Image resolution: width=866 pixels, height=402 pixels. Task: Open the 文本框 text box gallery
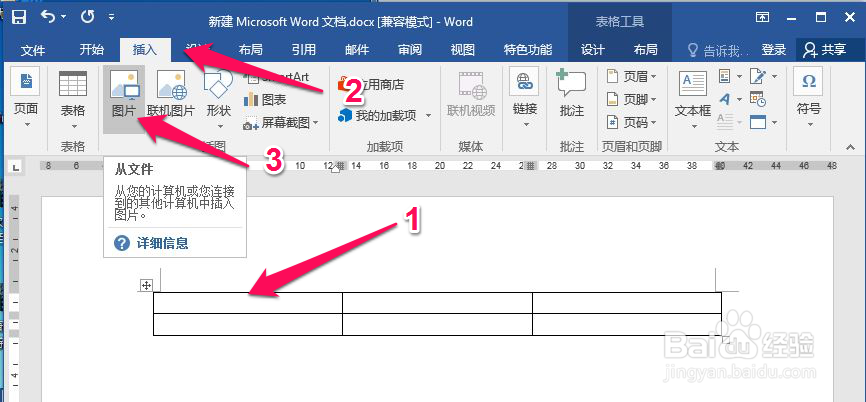click(x=693, y=99)
